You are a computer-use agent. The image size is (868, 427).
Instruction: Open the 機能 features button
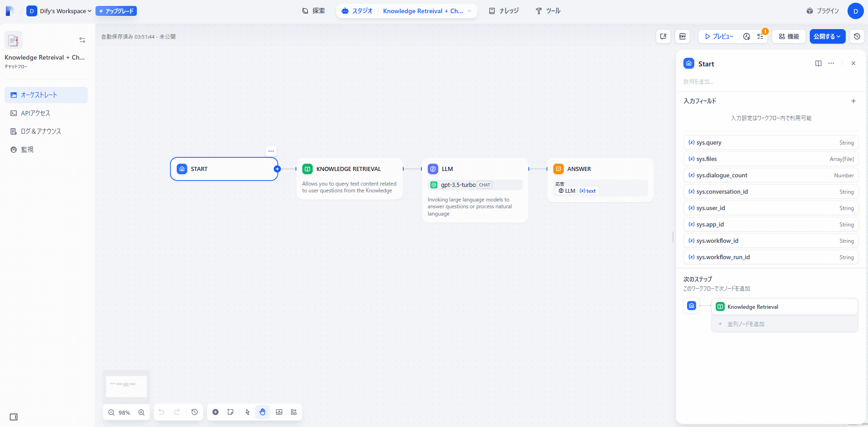pyautogui.click(x=789, y=36)
